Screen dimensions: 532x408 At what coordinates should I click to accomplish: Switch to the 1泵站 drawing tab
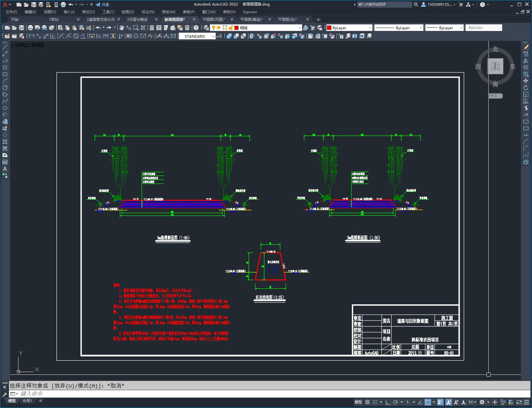coord(54,19)
